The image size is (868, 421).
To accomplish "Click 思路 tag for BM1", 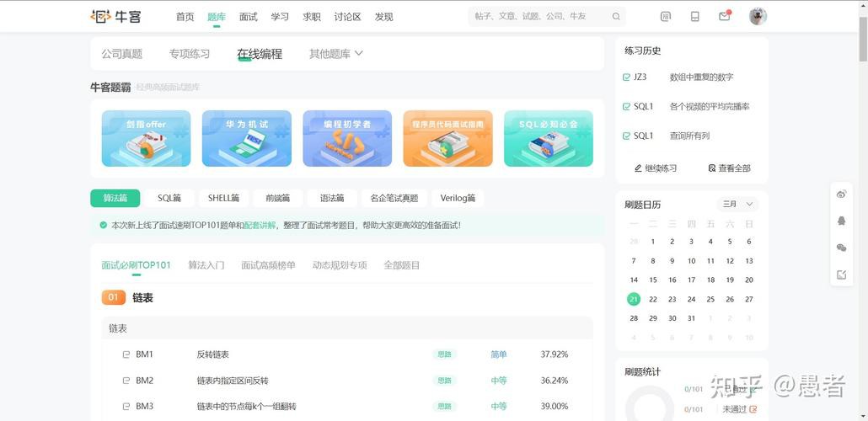I will (444, 354).
